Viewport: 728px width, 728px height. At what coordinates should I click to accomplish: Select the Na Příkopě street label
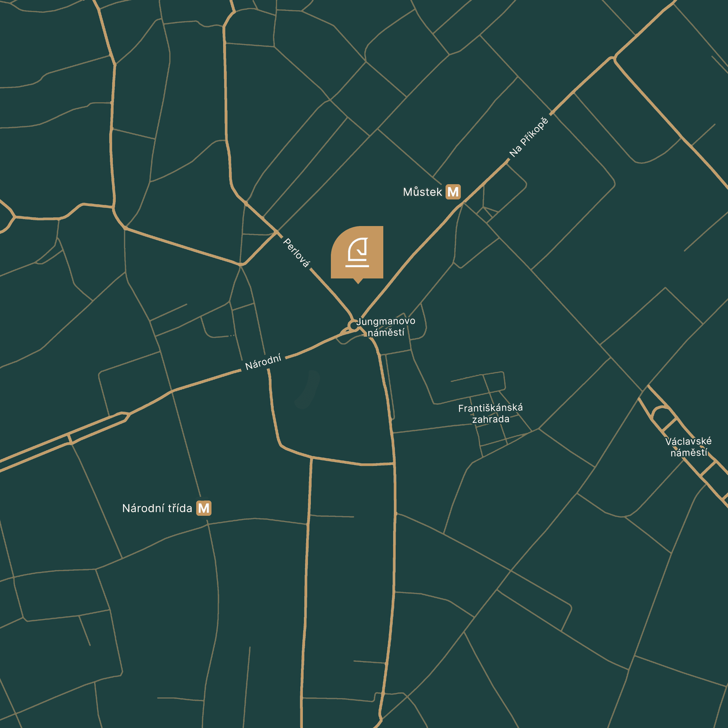tap(528, 137)
